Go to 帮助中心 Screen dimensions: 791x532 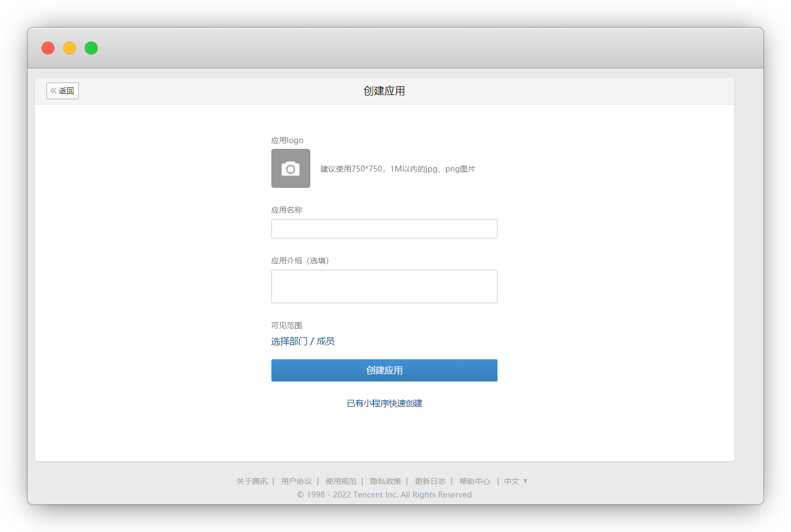(475, 481)
